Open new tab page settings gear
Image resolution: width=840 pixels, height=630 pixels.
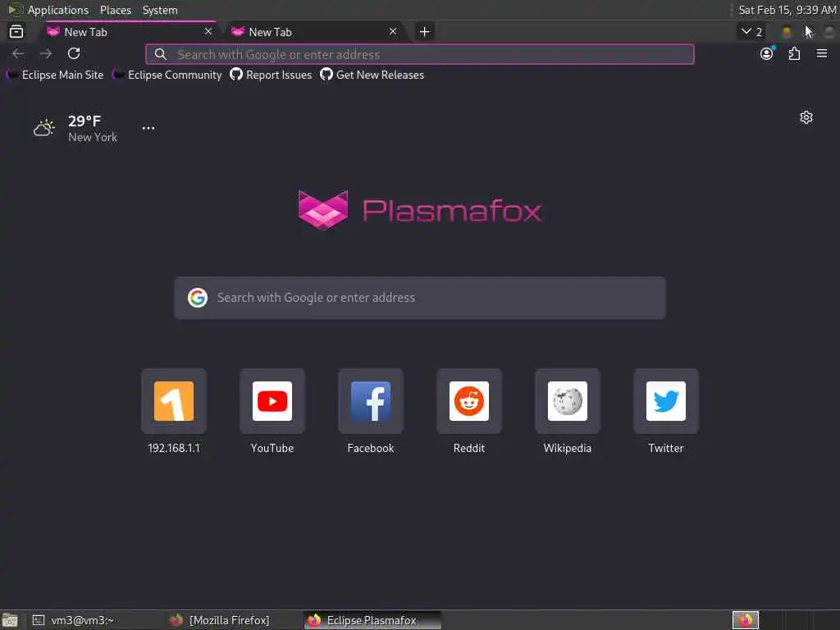tap(806, 117)
